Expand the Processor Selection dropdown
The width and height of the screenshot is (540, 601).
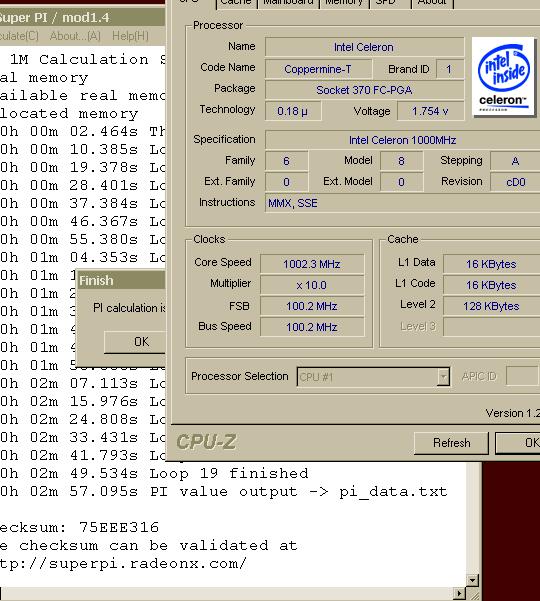pos(443,377)
